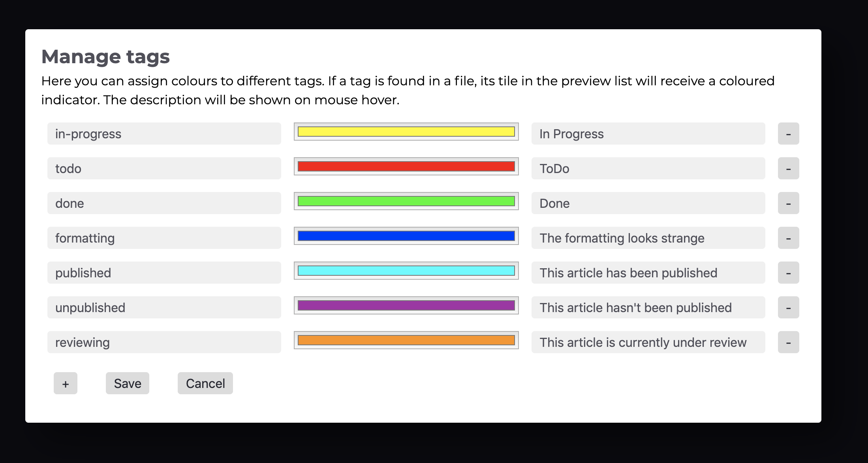Viewport: 868px width, 463px height.
Task: Open the orange swatch for reviewing tag
Action: pos(406,342)
